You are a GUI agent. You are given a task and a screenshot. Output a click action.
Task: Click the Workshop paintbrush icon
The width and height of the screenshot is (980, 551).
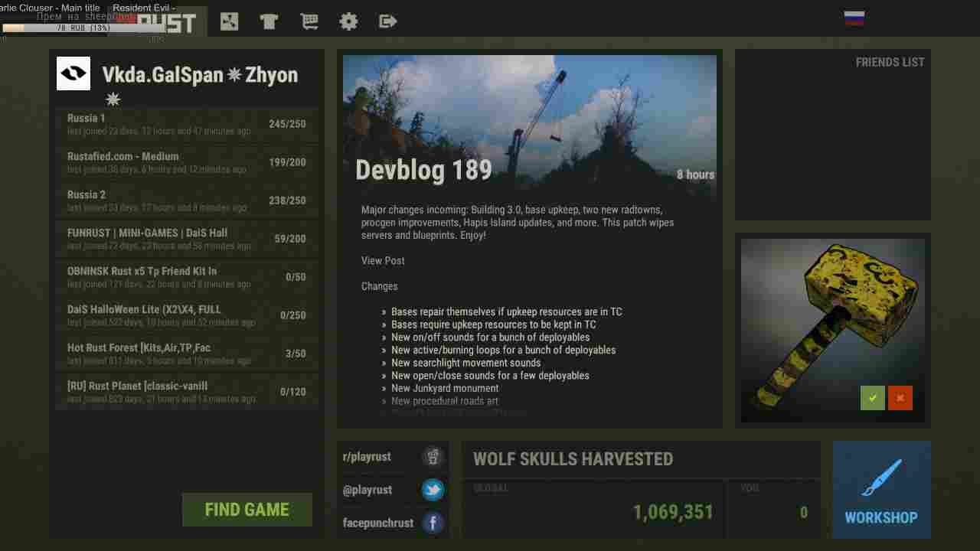(881, 478)
